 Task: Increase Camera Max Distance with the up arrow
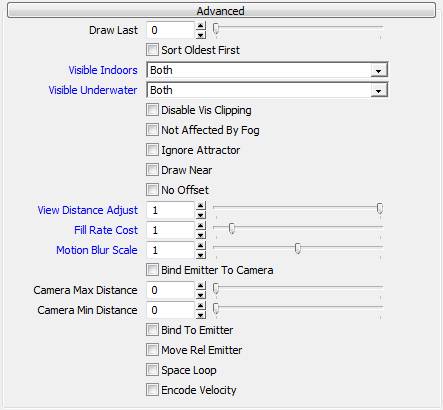(x=201, y=286)
